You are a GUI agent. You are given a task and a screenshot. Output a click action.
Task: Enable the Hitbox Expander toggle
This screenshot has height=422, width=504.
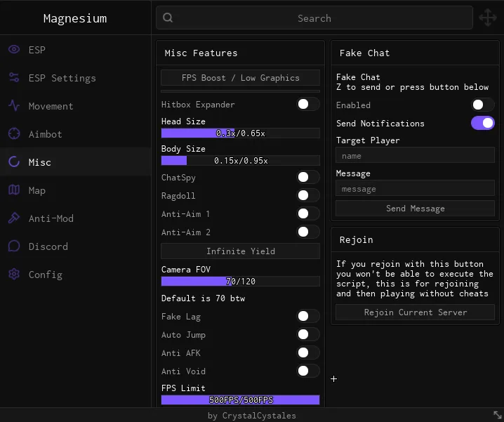(308, 104)
